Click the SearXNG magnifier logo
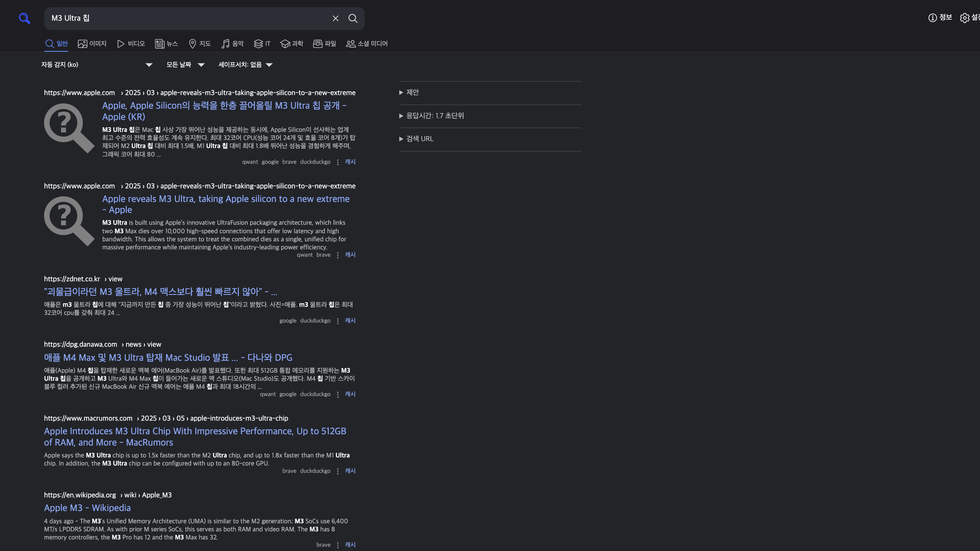Screen dimensions: 980x551 coord(25,18)
